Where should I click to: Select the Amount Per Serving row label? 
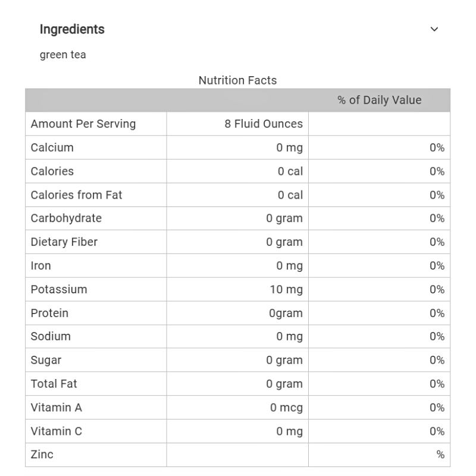(83, 124)
